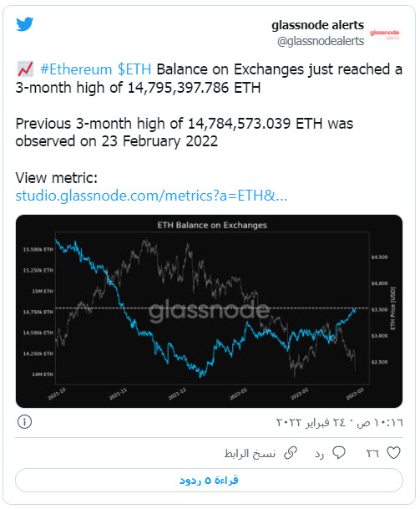Image resolution: width=420 pixels, height=509 pixels.
Task: Click the glassnode alerts display name
Action: click(317, 25)
